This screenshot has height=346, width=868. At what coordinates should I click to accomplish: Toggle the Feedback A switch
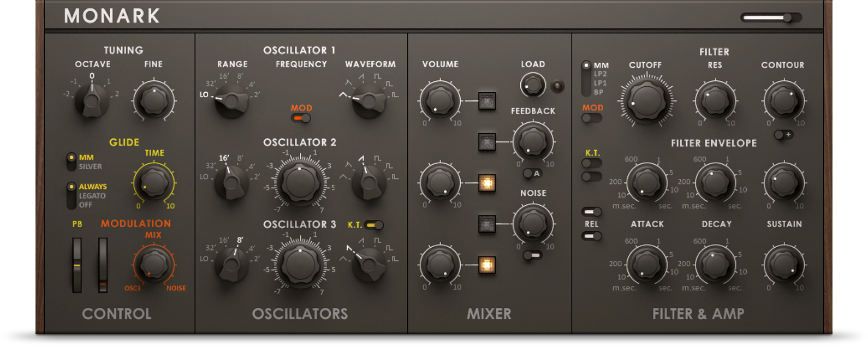(532, 174)
